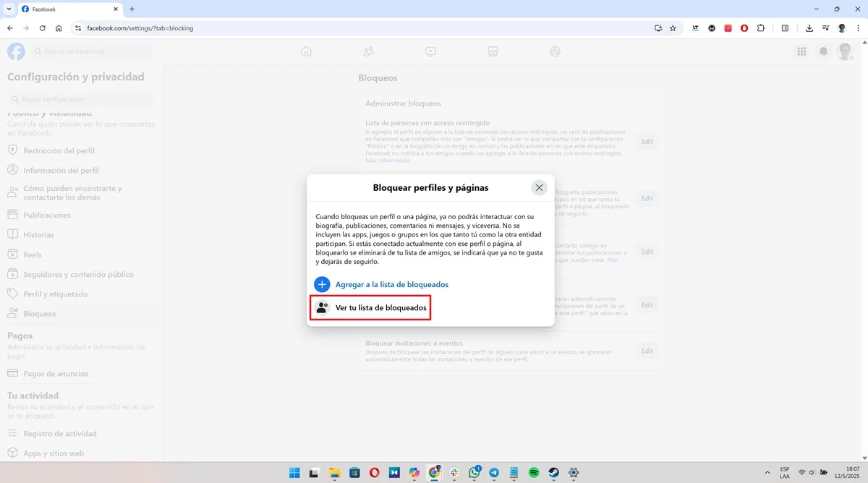868x483 pixels.
Task: Click the Buscar configuración search field
Action: 80,99
